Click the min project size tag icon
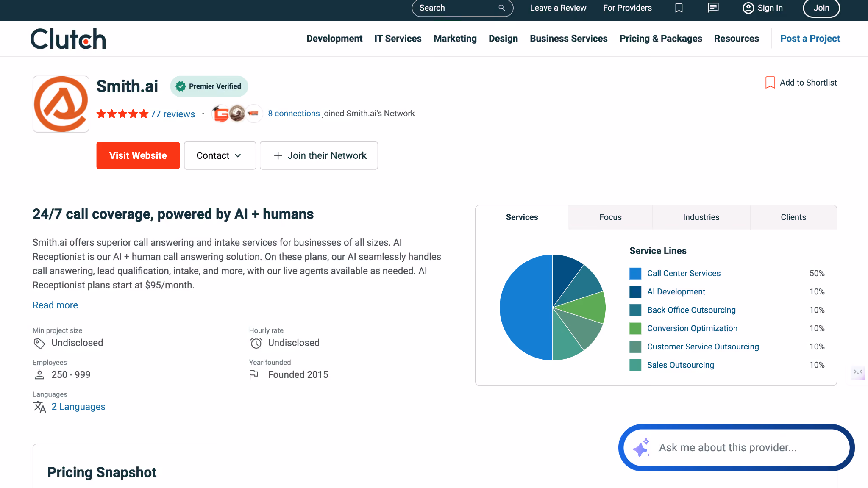This screenshot has width=868, height=488. 39,343
